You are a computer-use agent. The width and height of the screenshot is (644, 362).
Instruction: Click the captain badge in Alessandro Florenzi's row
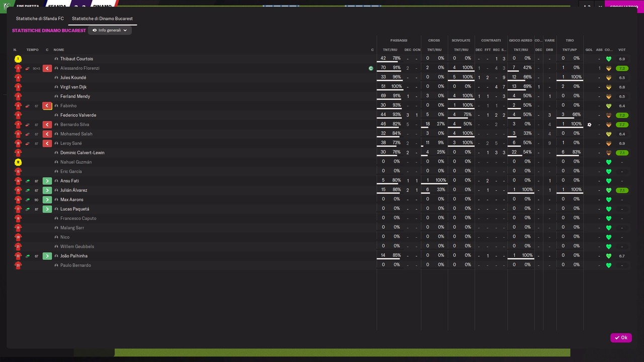pos(371,68)
